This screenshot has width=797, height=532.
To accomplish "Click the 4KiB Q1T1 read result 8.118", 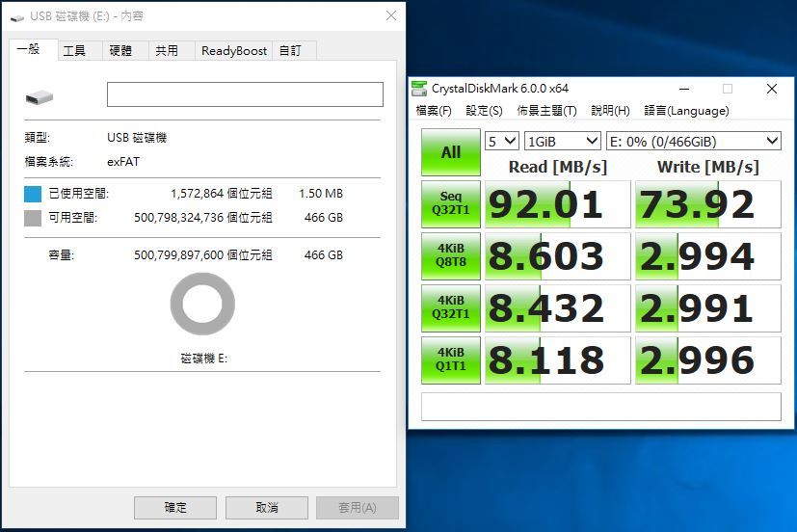I will tap(558, 359).
